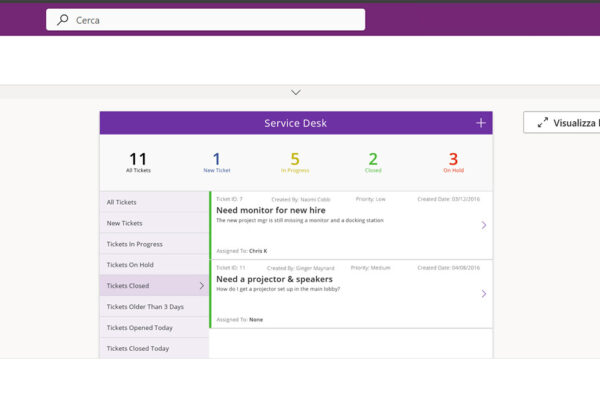
Task: Open Tickets On Hold in the sidebar
Action: pyautogui.click(x=154, y=264)
